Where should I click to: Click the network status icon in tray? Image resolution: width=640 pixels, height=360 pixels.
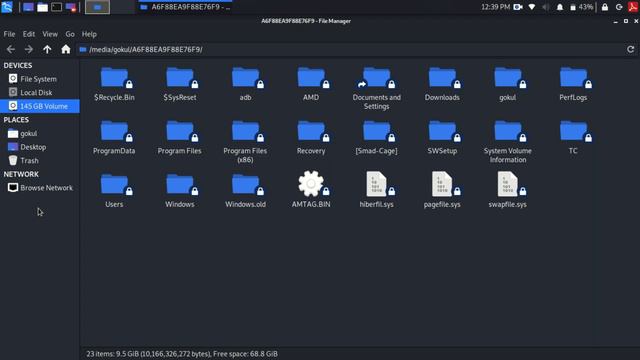531,7
